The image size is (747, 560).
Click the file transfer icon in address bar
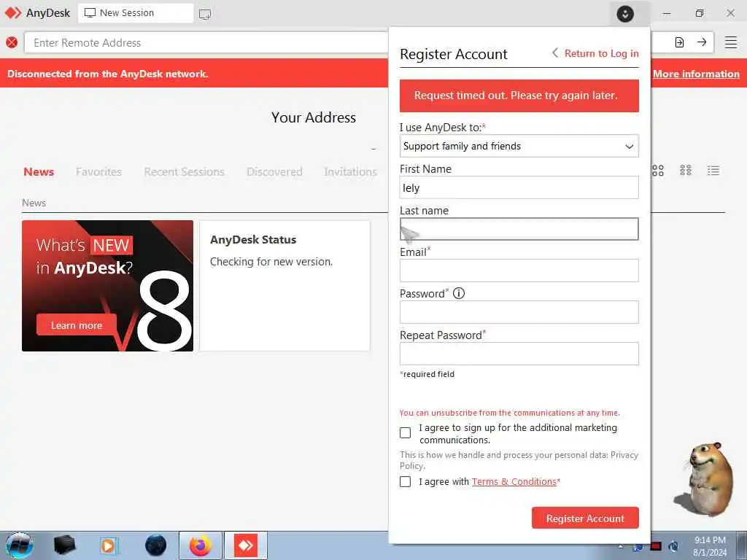point(679,42)
